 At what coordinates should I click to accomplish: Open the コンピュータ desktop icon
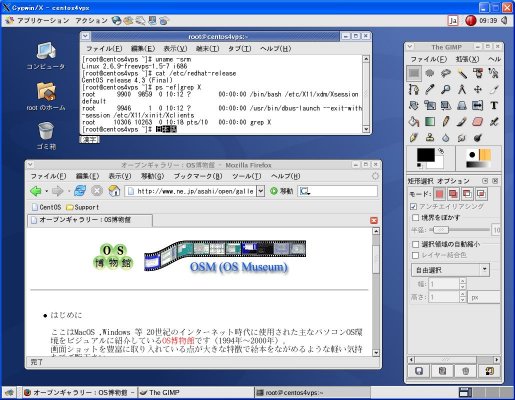tap(46, 56)
